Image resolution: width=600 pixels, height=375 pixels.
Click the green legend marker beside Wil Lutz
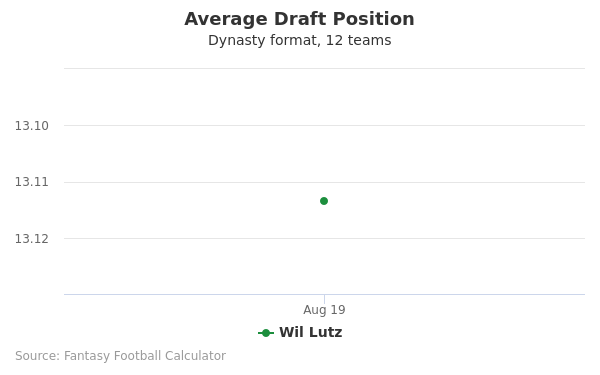point(266,333)
